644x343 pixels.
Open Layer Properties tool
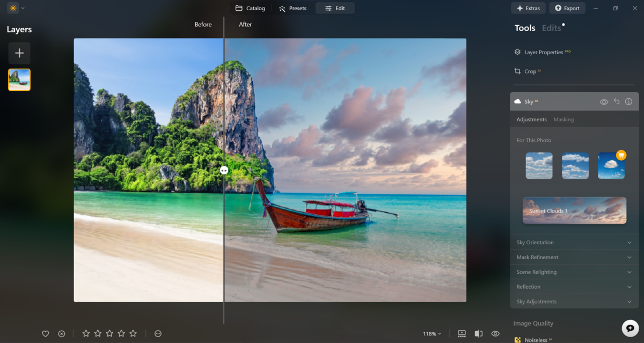pyautogui.click(x=543, y=52)
